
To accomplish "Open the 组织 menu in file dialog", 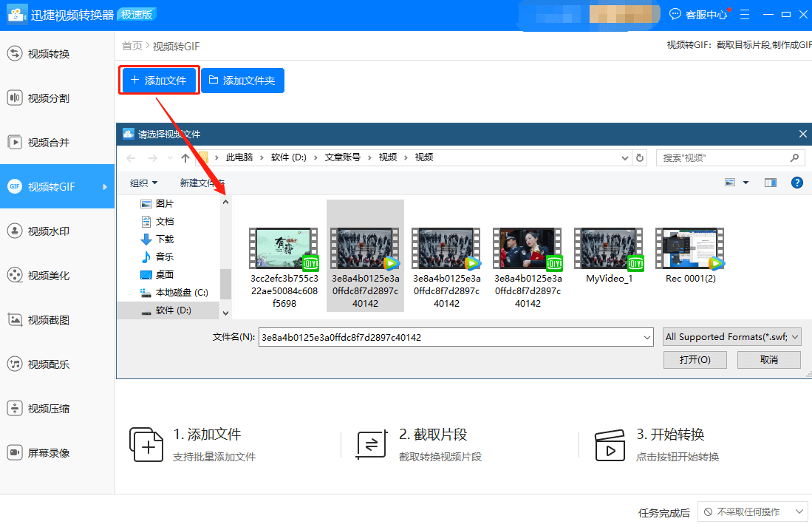I will (x=144, y=182).
